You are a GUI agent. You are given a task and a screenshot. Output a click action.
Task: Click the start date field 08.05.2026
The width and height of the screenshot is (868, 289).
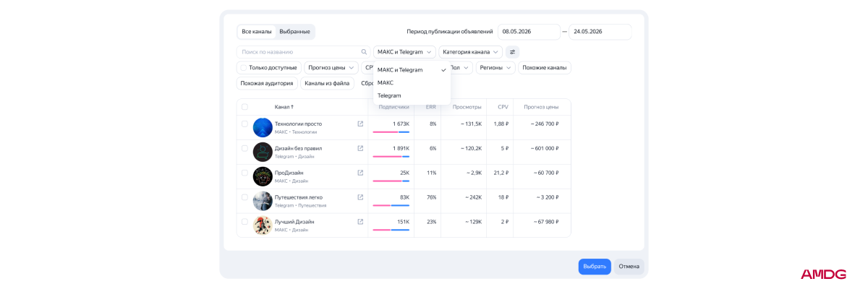(529, 32)
